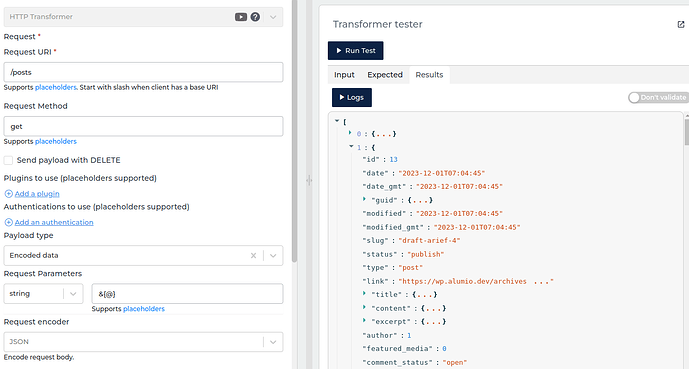Screen dimensions: 689x369
Task: Select the Results tab
Action: coord(429,75)
